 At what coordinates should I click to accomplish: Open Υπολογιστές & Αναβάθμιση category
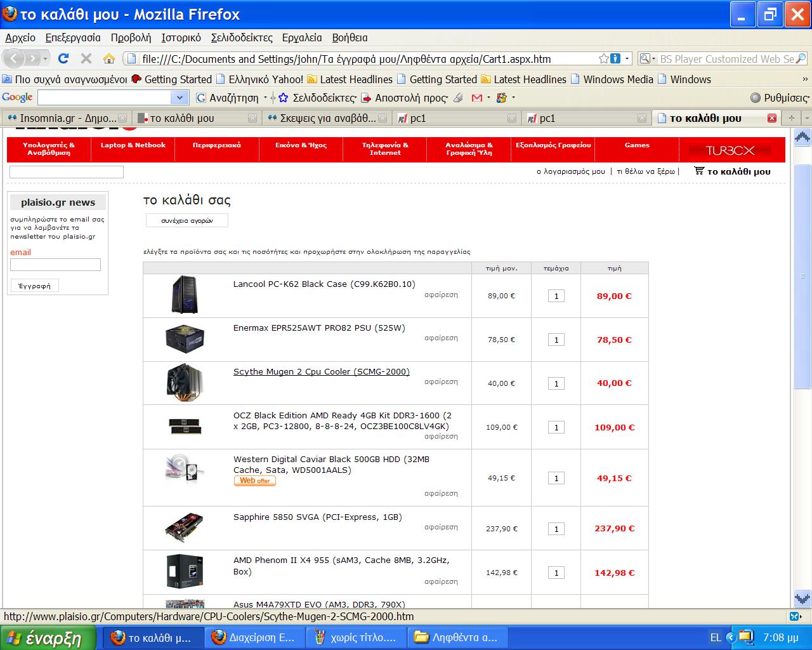coord(49,149)
